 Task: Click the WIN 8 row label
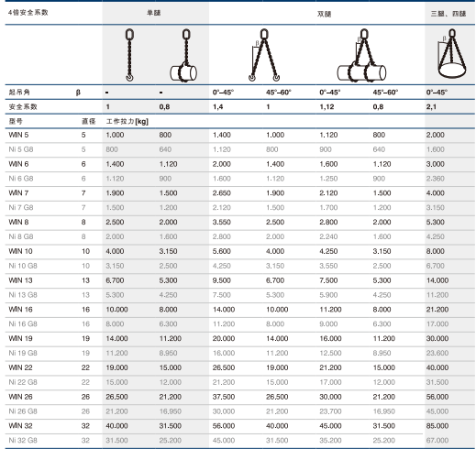click(x=18, y=222)
